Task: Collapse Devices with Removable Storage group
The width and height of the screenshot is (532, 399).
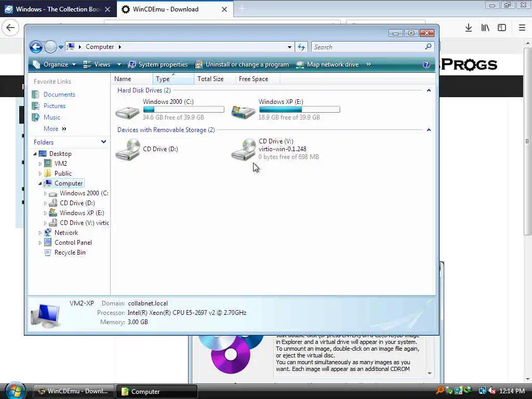Action: coord(429,130)
